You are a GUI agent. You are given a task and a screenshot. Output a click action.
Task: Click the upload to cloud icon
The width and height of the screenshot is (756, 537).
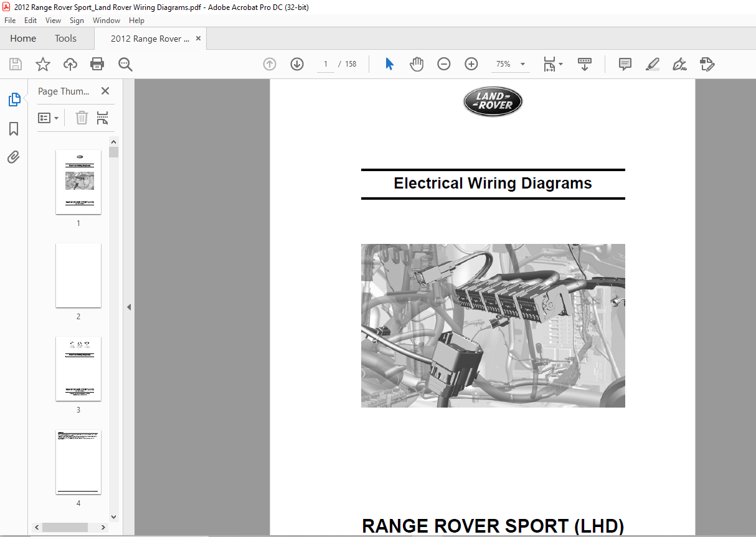(70, 64)
